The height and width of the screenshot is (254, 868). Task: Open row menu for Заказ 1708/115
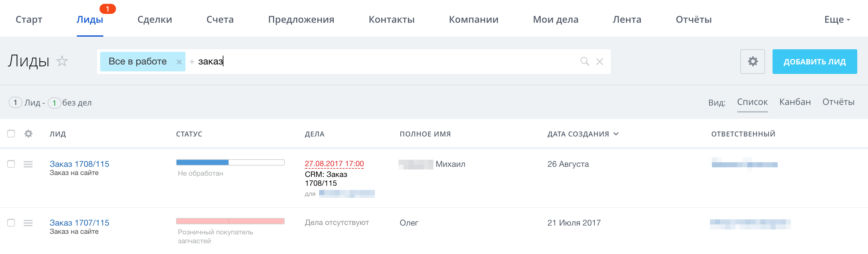point(28,164)
